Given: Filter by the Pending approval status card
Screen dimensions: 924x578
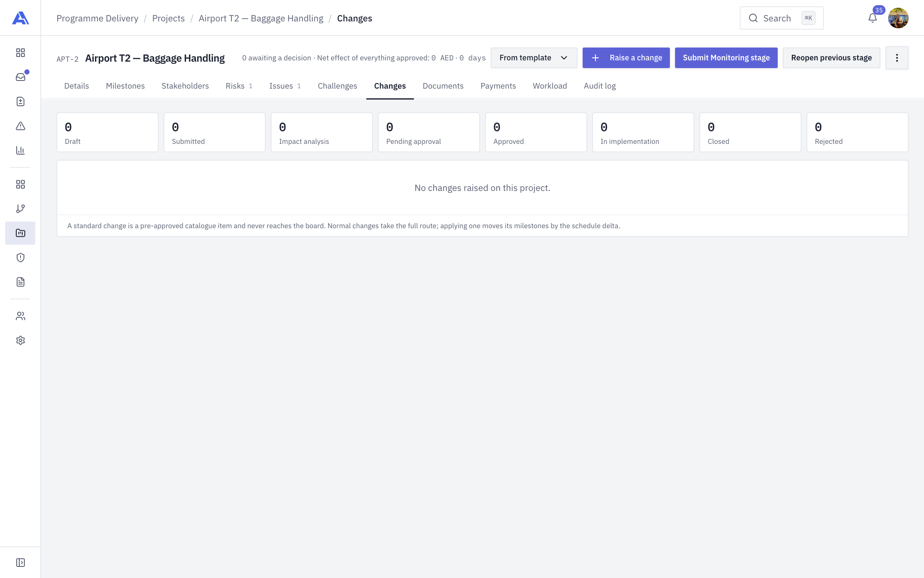Looking at the screenshot, I should [429, 132].
